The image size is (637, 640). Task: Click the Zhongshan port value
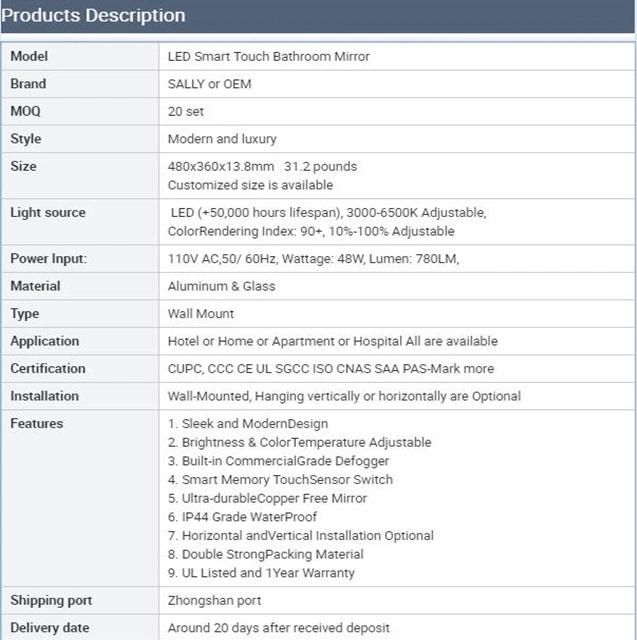pos(215,601)
